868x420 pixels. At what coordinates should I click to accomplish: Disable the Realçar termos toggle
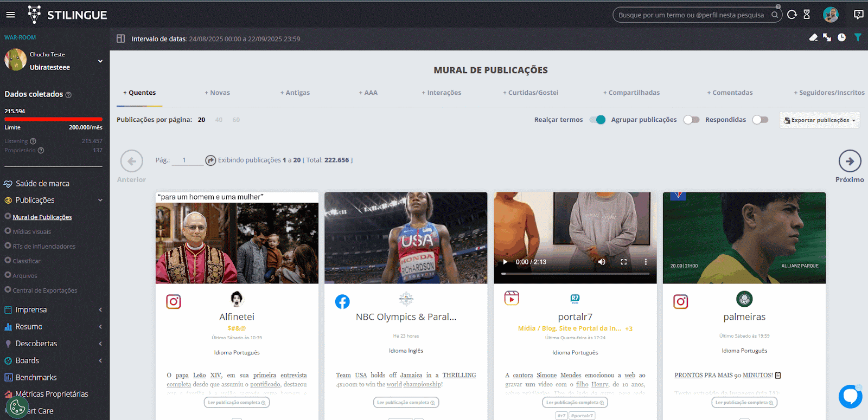(x=597, y=120)
